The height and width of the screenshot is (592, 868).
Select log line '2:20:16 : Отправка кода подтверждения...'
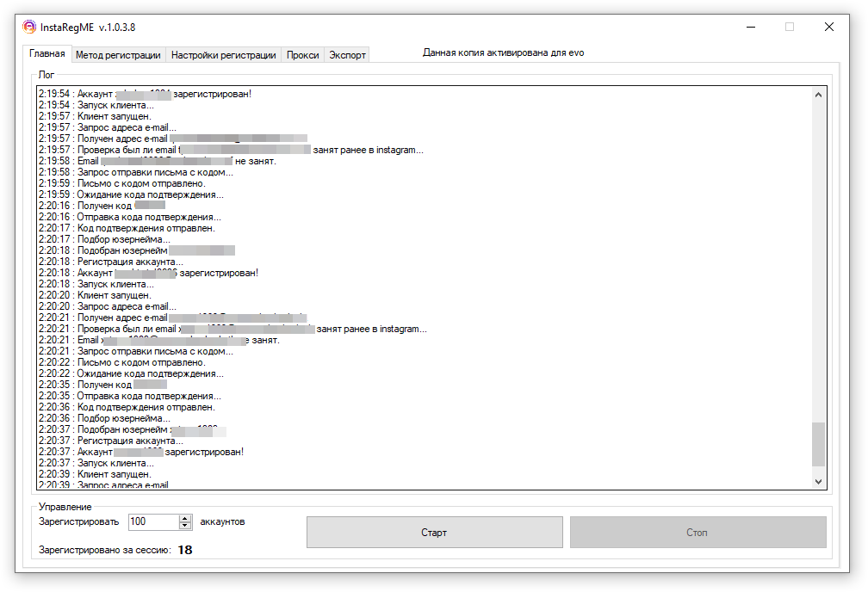click(x=129, y=217)
